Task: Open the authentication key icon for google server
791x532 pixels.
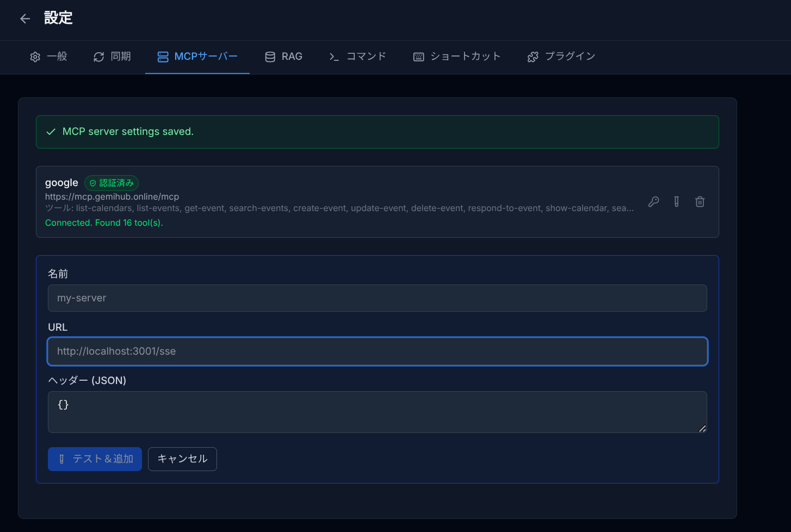Action: pyautogui.click(x=653, y=202)
